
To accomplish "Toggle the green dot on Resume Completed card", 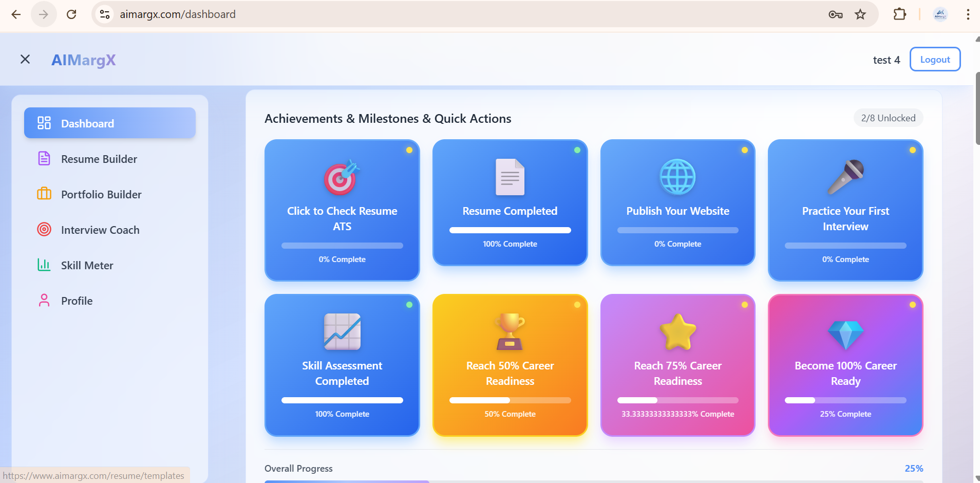I will click(x=577, y=150).
